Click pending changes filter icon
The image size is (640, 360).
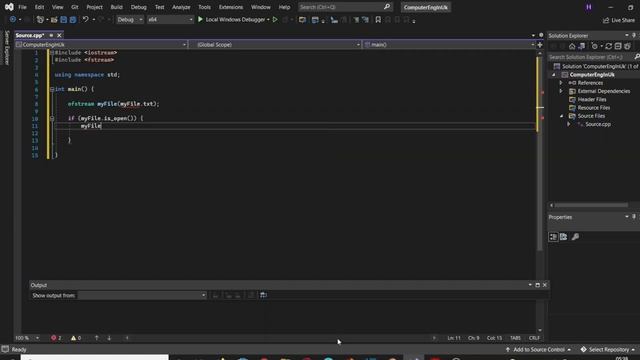pos(595,46)
